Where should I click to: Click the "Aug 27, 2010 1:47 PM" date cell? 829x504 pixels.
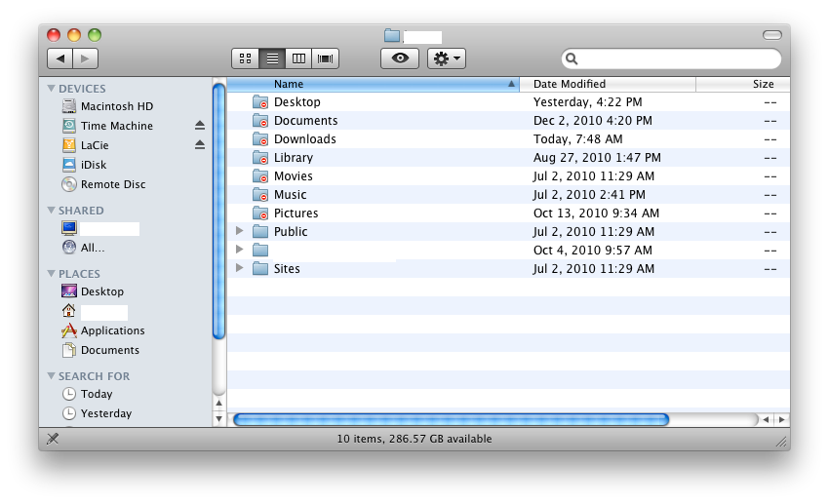pos(598,157)
